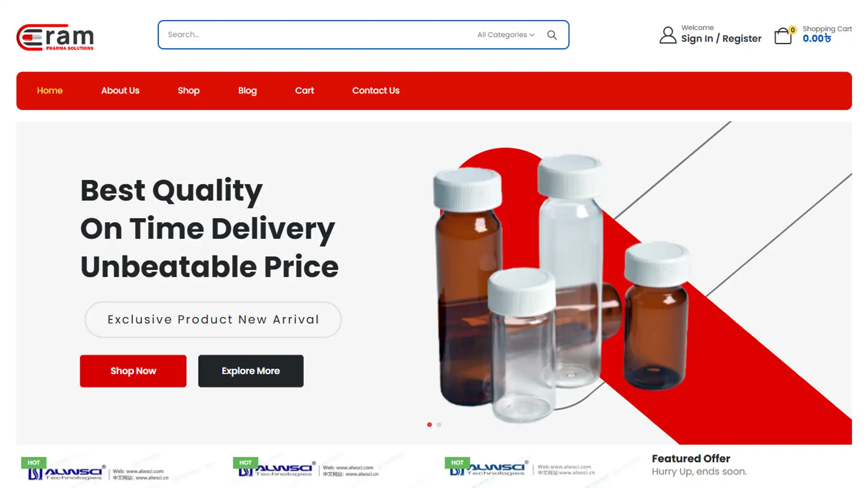This screenshot has width=868, height=488.
Task: Click the cart item count badge
Action: click(793, 30)
